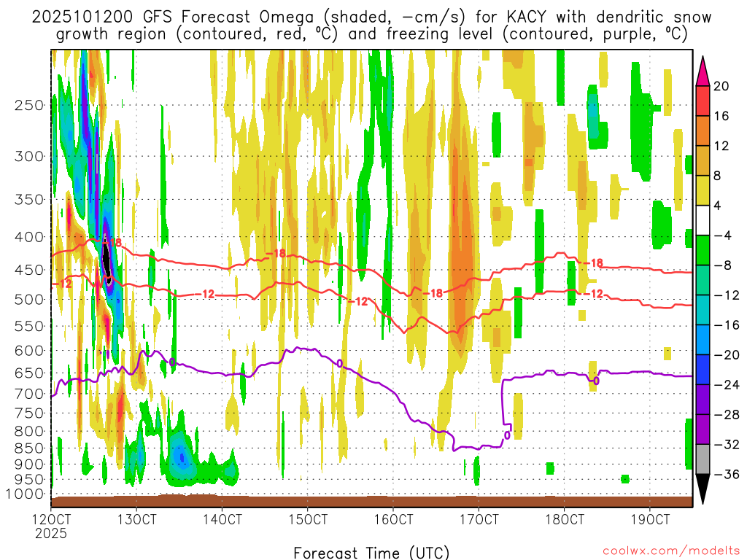Click the colorbar value -12
The width and height of the screenshot is (747, 560).
pos(726,296)
